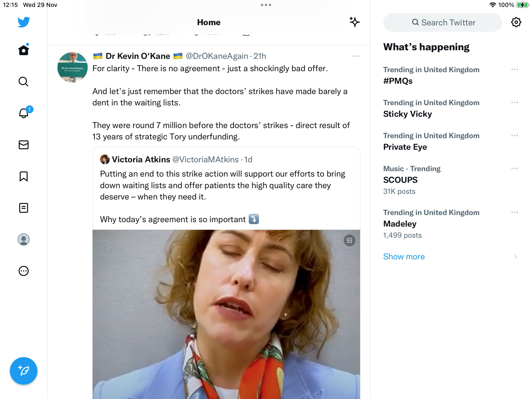Open Bookmarks icon in sidebar
This screenshot has width=532, height=399.
(x=24, y=176)
